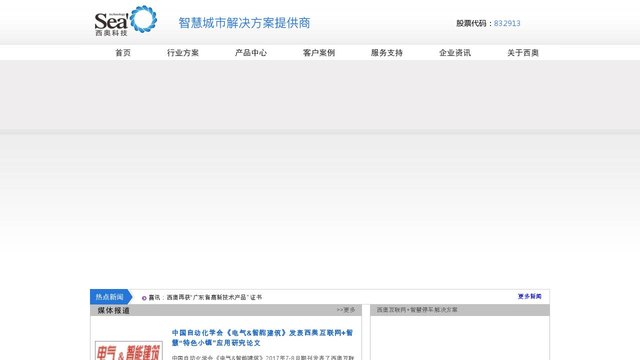Open hot news item about 广东省高新技术产品 certificate
The height and width of the screenshot is (360, 640).
pyautogui.click(x=205, y=298)
